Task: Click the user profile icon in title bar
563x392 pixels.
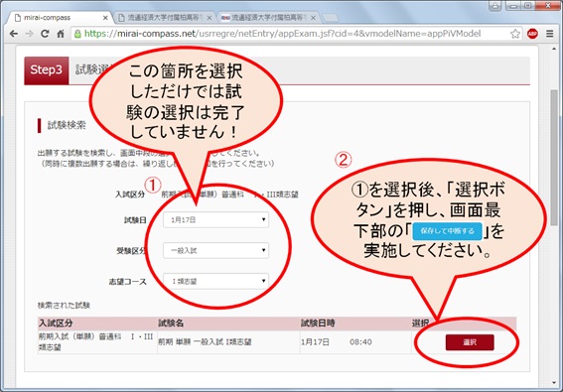Action: pyautogui.click(x=495, y=5)
